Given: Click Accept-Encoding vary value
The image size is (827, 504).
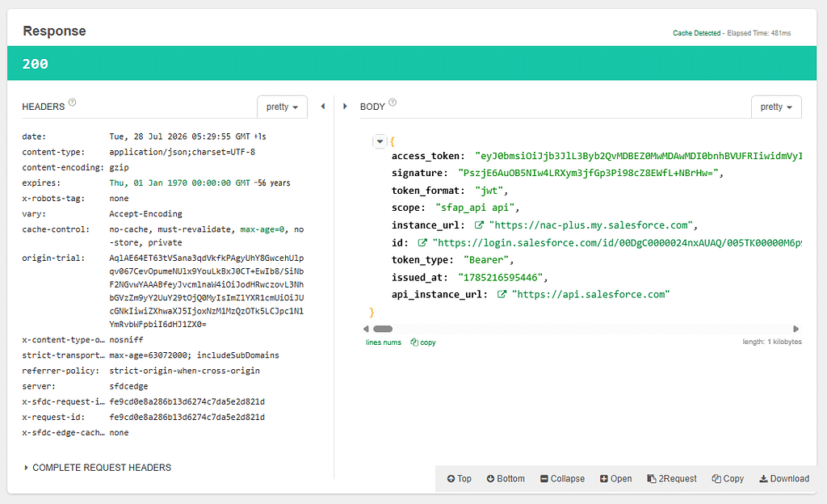Looking at the screenshot, I should 145,214.
